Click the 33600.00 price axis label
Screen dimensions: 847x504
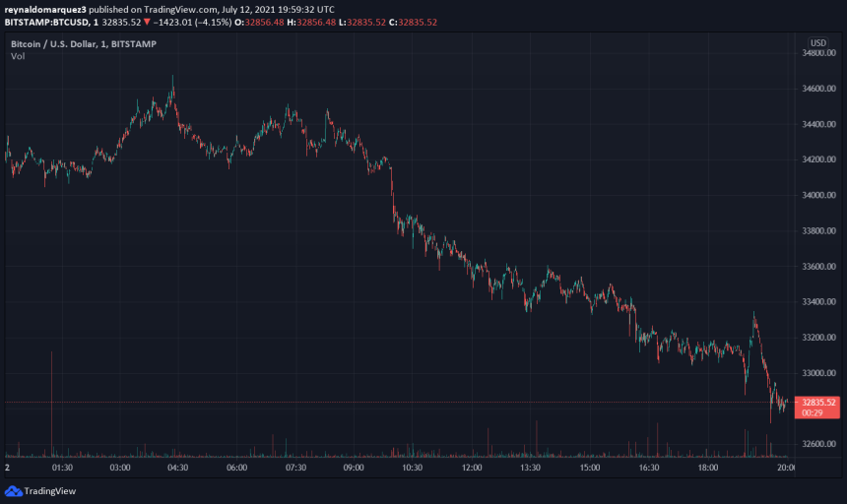pyautogui.click(x=818, y=266)
